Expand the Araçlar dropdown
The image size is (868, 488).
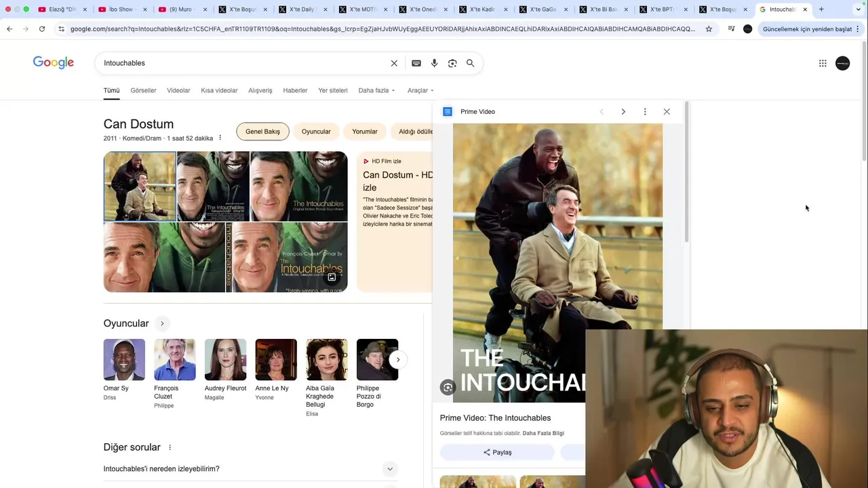420,90
